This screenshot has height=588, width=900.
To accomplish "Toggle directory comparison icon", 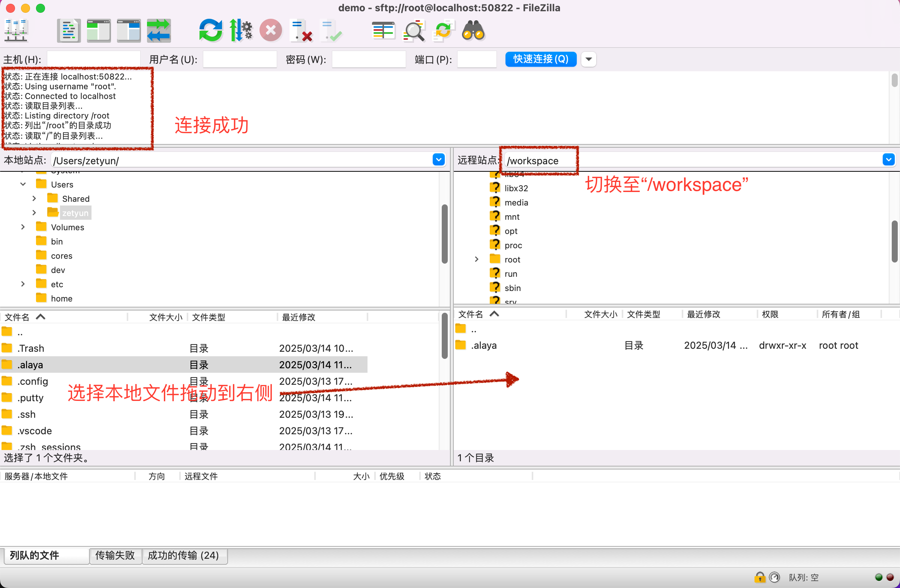I will click(413, 30).
